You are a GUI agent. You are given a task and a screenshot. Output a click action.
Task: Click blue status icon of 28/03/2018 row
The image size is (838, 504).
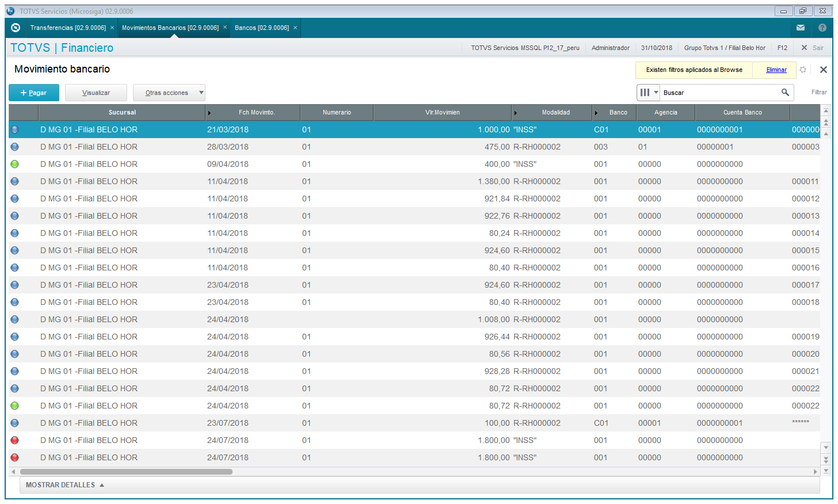click(x=15, y=147)
